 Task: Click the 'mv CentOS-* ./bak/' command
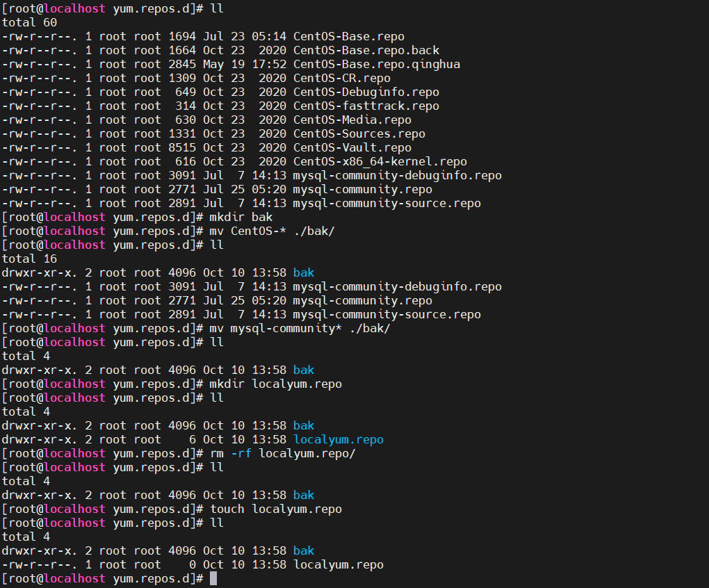[x=272, y=231]
